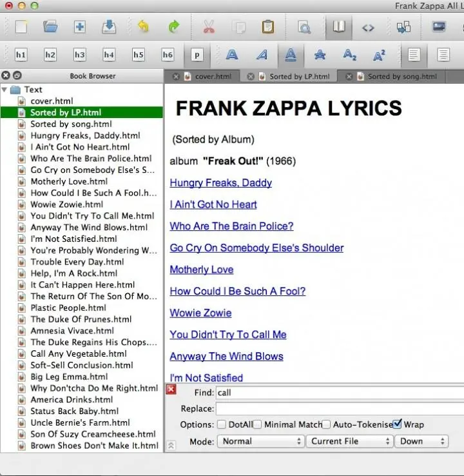Image resolution: width=464 pixels, height=476 pixels.
Task: Collapse the Text folder tree
Action: click(5, 90)
